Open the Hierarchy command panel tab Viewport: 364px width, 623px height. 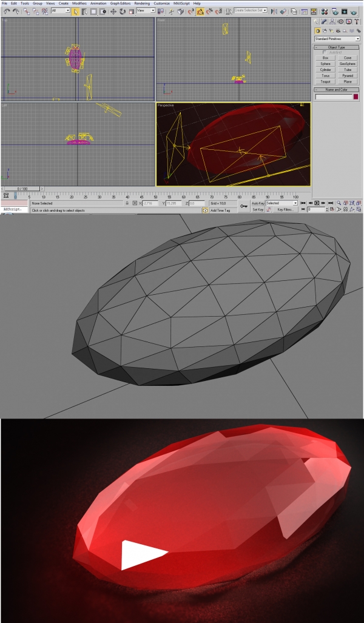[x=332, y=22]
